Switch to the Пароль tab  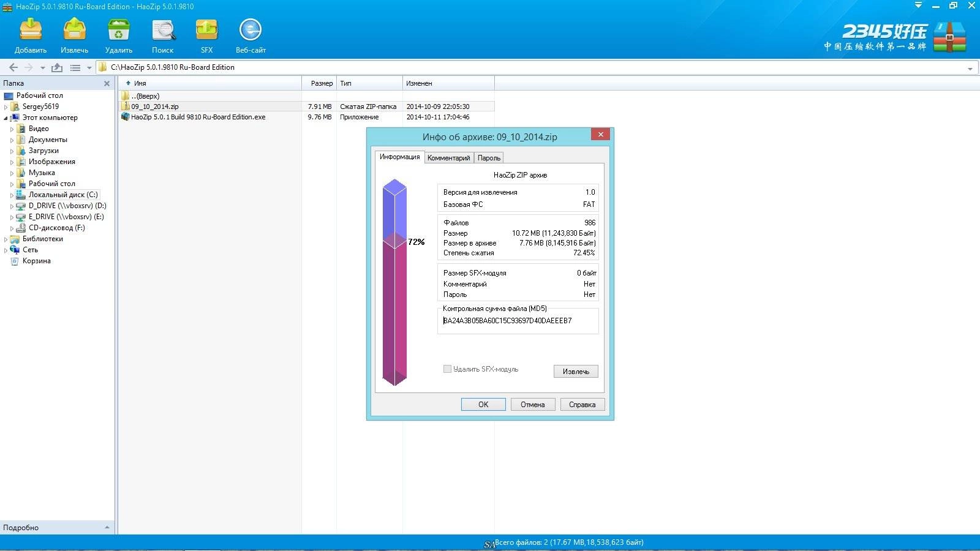click(489, 158)
